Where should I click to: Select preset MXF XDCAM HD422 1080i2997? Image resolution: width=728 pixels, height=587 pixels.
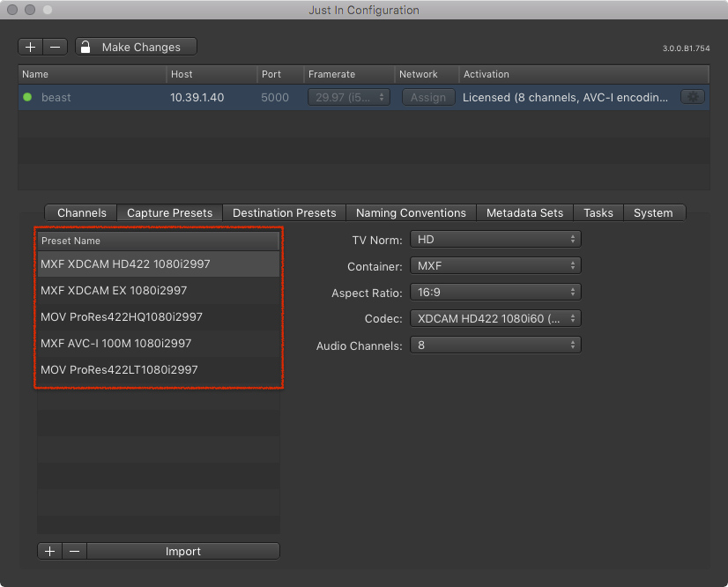pos(159,264)
